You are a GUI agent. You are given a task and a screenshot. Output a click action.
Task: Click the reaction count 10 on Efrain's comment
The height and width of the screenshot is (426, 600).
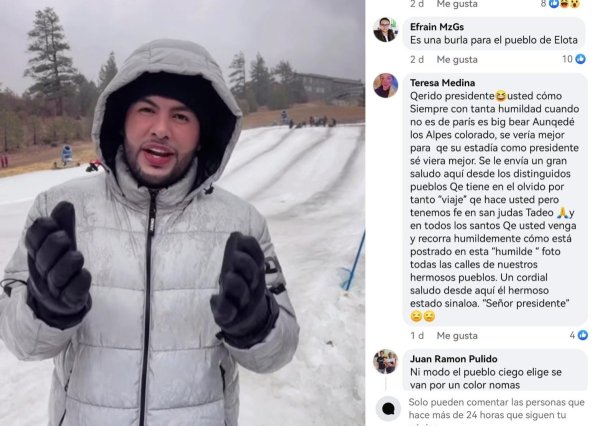click(567, 59)
